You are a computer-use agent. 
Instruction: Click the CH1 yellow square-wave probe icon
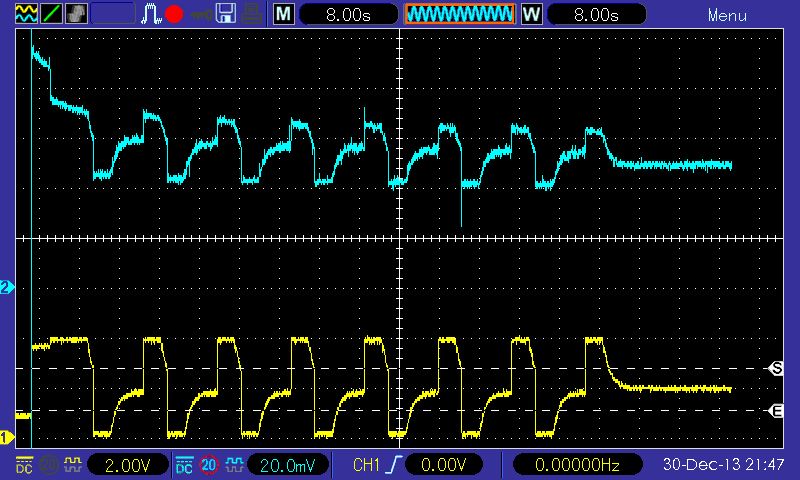coord(73,464)
